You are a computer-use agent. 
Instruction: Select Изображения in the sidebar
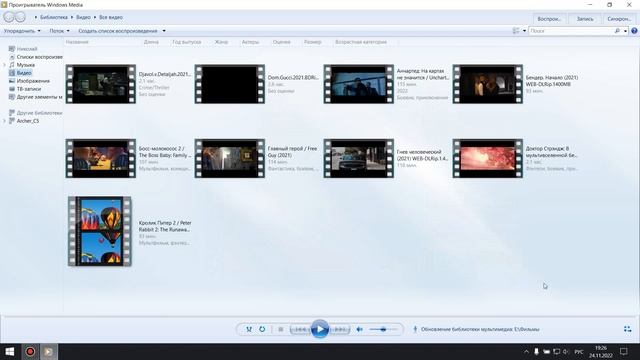29,81
